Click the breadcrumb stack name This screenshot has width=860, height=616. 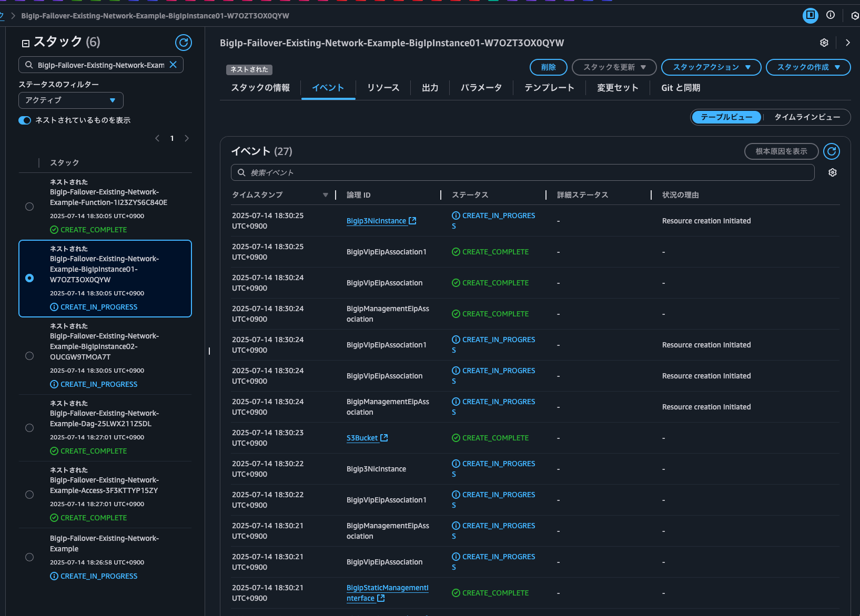point(155,16)
